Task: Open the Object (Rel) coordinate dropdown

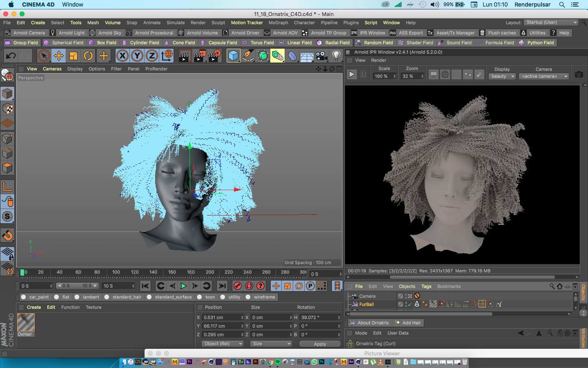Action: [222, 344]
